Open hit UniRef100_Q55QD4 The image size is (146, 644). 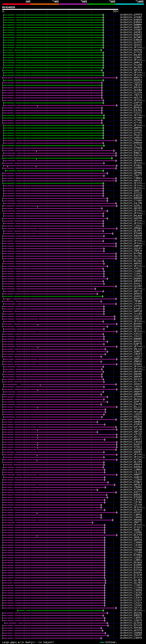[131, 228]
